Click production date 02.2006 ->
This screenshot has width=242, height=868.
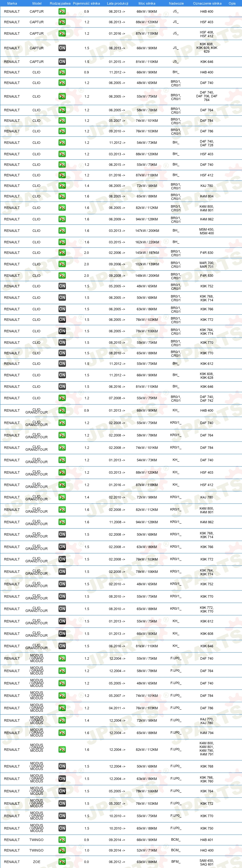click(x=117, y=252)
